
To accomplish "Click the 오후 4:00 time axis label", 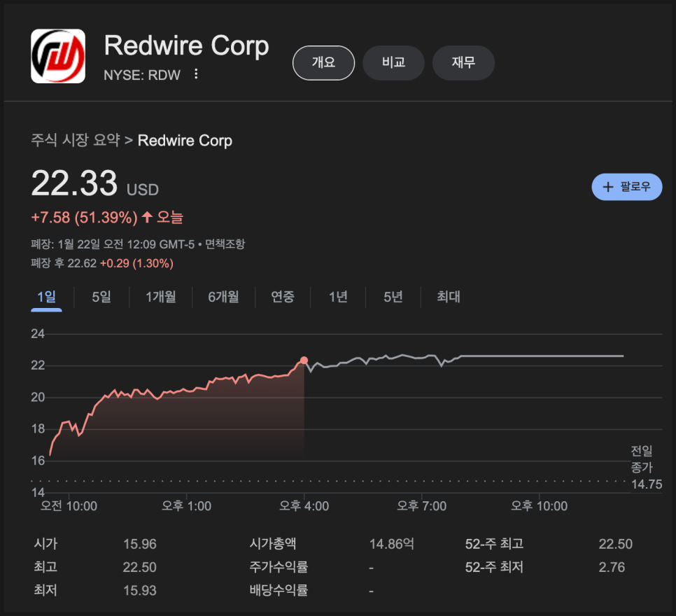I will 304,506.
